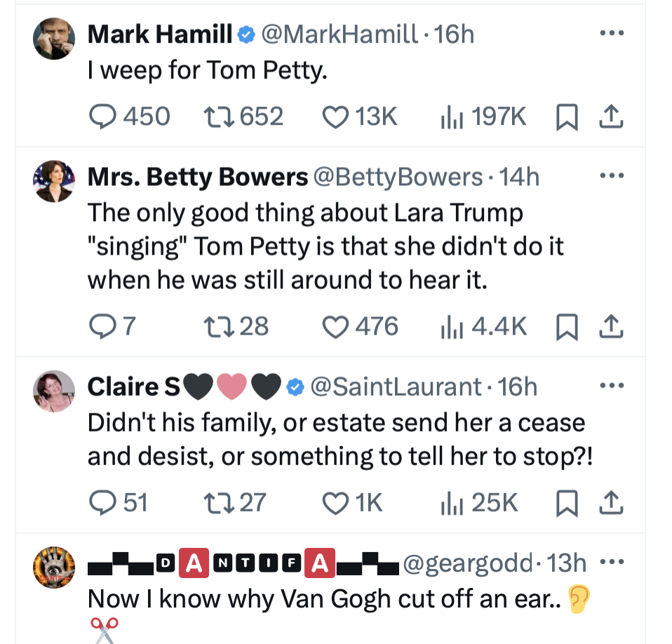Open the @BettyBowers profile handle

(396, 177)
